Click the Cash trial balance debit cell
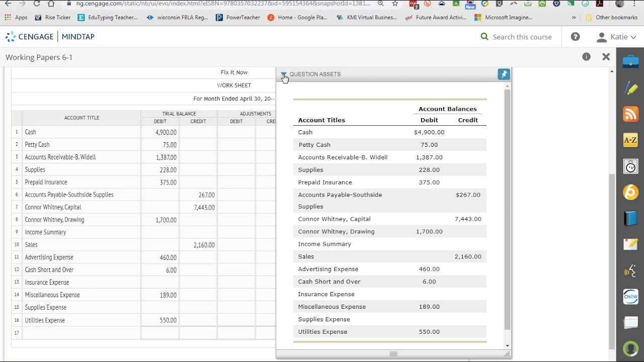 [x=160, y=132]
